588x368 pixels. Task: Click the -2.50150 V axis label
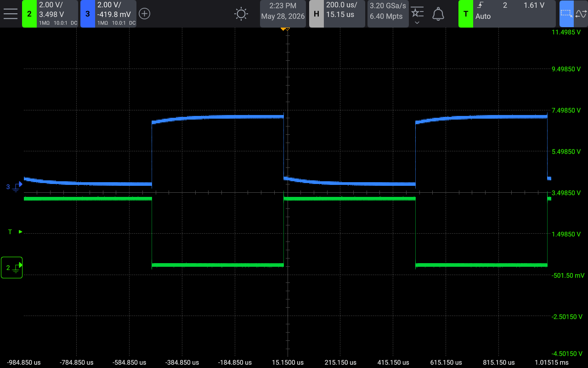[x=567, y=316]
